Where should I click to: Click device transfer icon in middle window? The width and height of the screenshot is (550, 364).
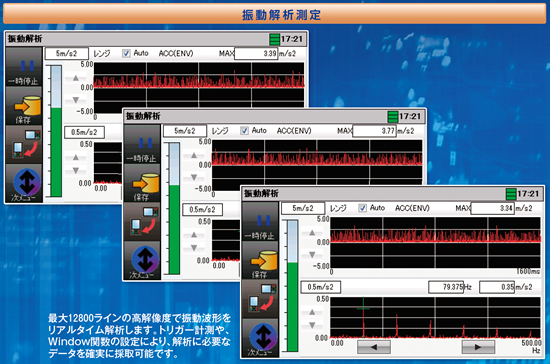coord(142,221)
